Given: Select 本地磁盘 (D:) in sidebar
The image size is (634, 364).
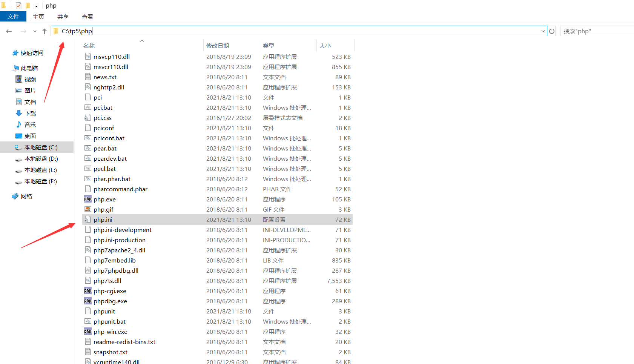Looking at the screenshot, I should coord(37,158).
